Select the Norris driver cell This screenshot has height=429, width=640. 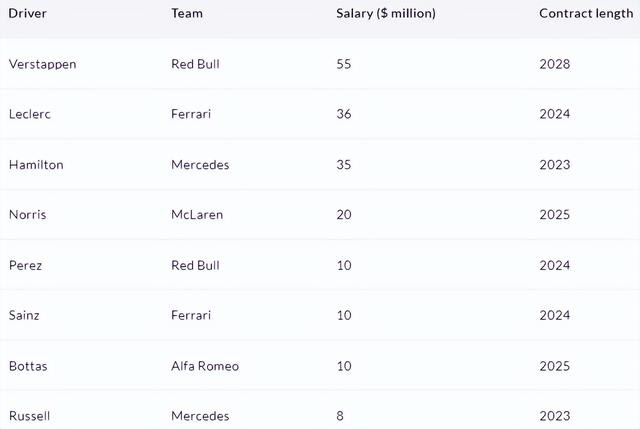tap(28, 215)
